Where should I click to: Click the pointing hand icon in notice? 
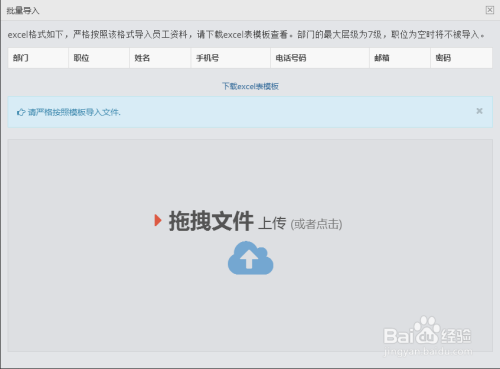click(x=21, y=112)
